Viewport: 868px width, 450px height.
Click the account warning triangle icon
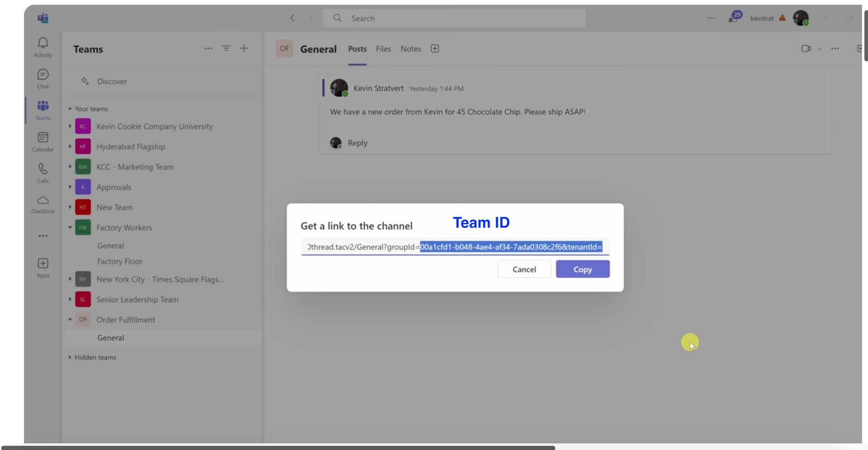click(x=783, y=18)
